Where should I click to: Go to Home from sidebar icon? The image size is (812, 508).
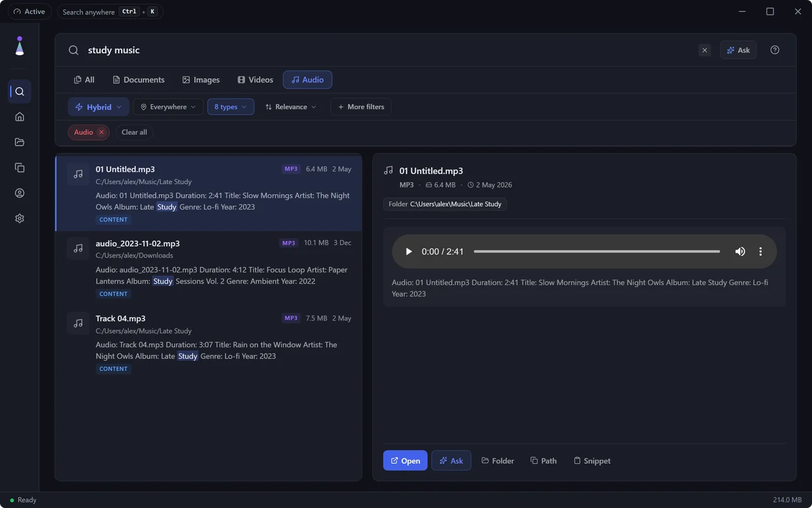click(20, 117)
